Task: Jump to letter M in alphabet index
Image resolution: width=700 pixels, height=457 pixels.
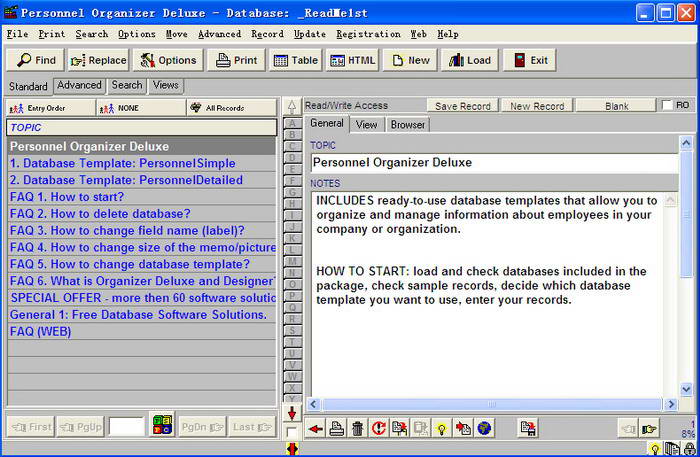Action: [292, 261]
